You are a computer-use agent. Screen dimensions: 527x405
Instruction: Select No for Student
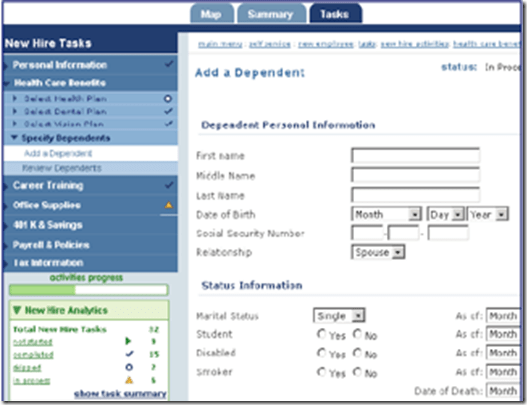pos(357,334)
